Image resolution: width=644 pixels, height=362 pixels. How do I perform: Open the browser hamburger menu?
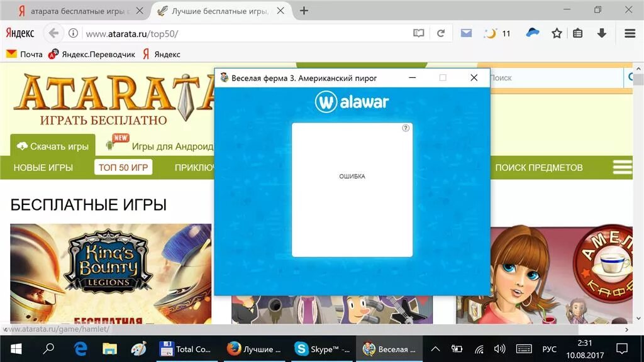[x=630, y=33]
